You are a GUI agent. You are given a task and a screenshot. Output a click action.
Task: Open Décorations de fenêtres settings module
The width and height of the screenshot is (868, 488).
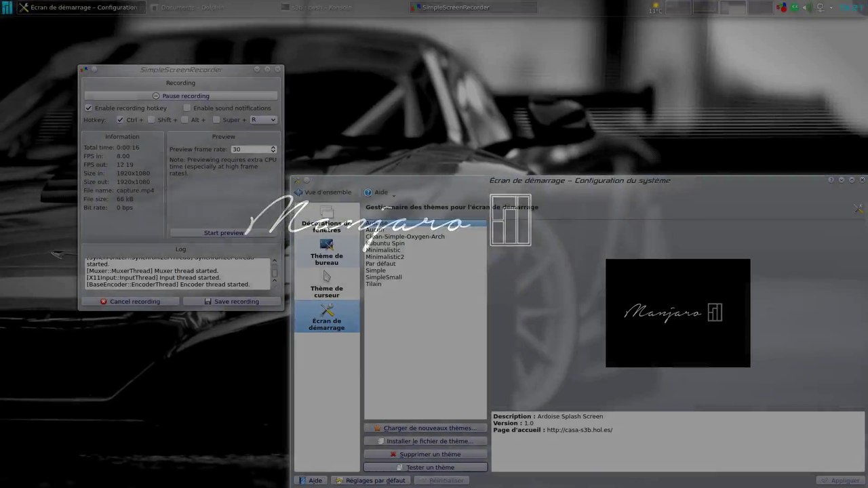click(x=326, y=220)
